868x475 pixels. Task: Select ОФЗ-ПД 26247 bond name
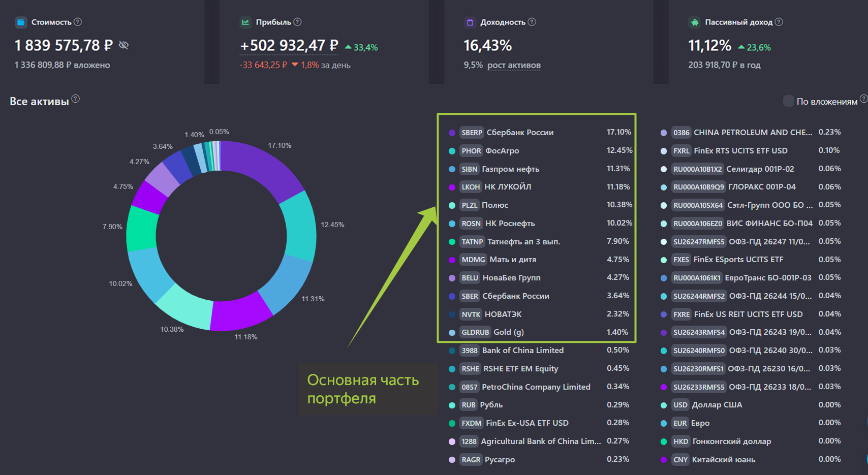(769, 242)
